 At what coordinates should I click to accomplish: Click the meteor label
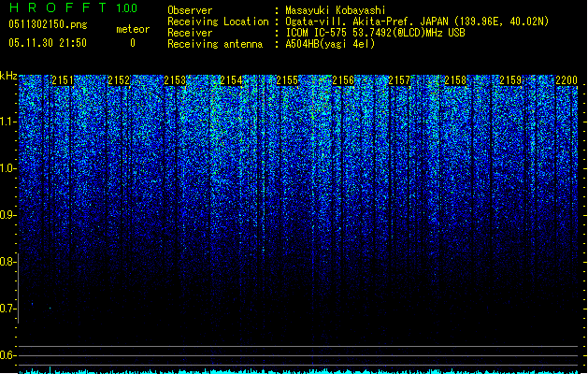(x=133, y=29)
